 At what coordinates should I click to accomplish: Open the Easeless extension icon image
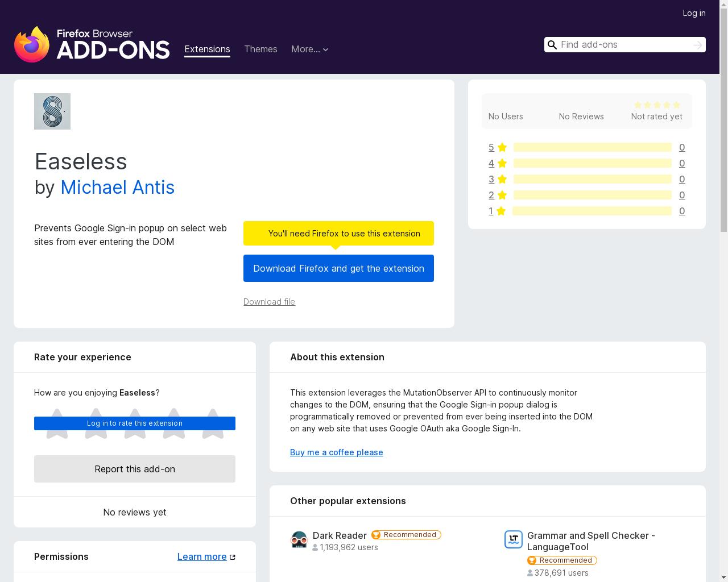pyautogui.click(x=52, y=111)
